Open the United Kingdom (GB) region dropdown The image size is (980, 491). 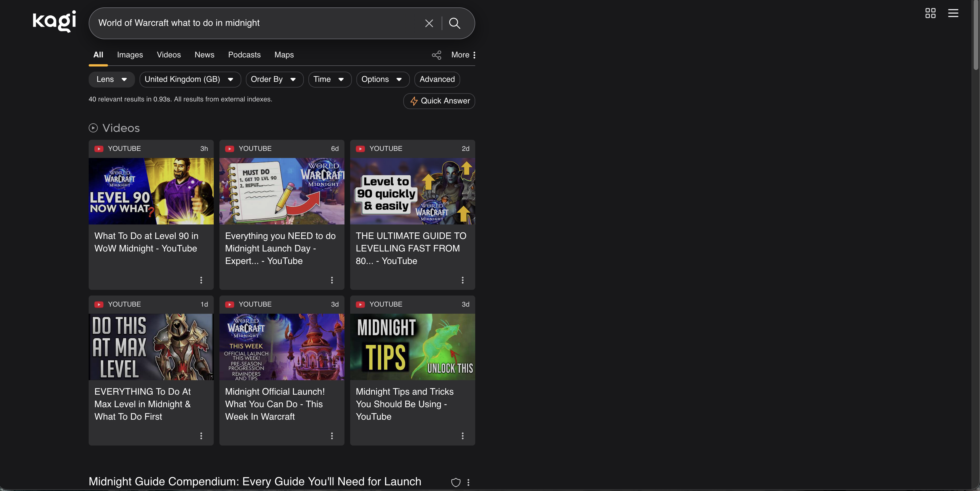(x=190, y=80)
